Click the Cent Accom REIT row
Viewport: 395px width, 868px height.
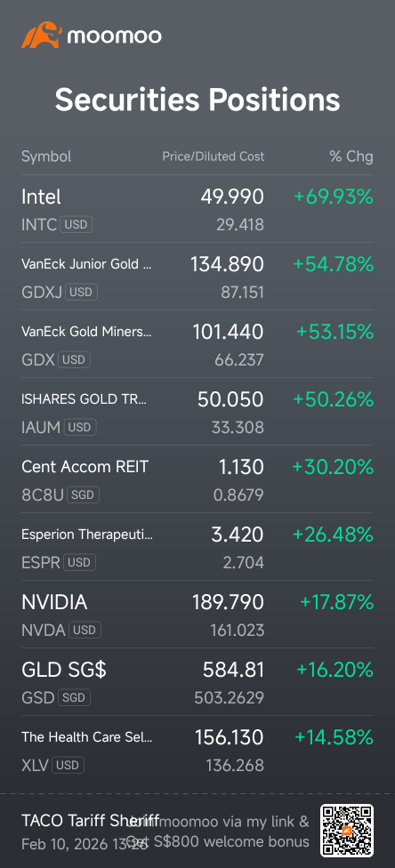tap(197, 479)
